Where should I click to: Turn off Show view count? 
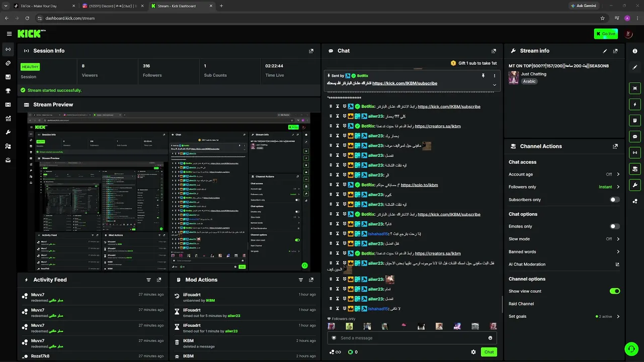[x=614, y=291]
